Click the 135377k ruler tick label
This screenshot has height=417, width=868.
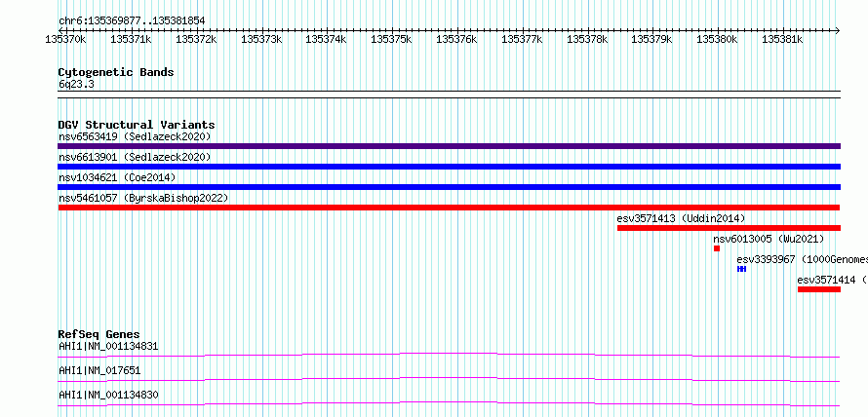click(522, 39)
